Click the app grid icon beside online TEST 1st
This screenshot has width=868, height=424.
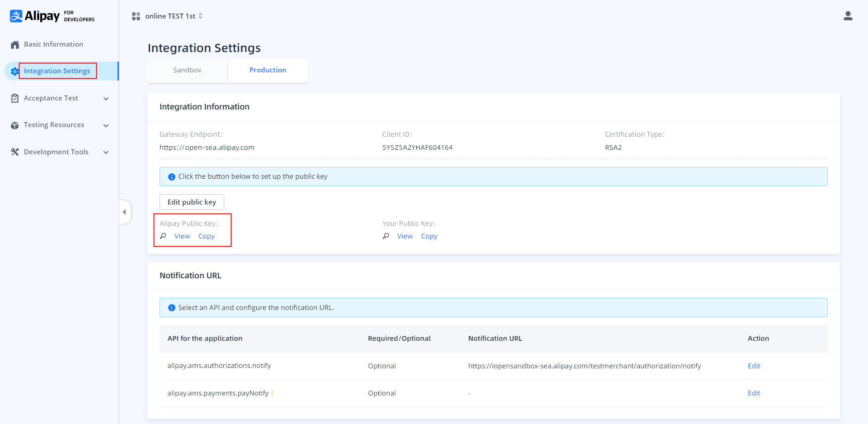point(136,16)
